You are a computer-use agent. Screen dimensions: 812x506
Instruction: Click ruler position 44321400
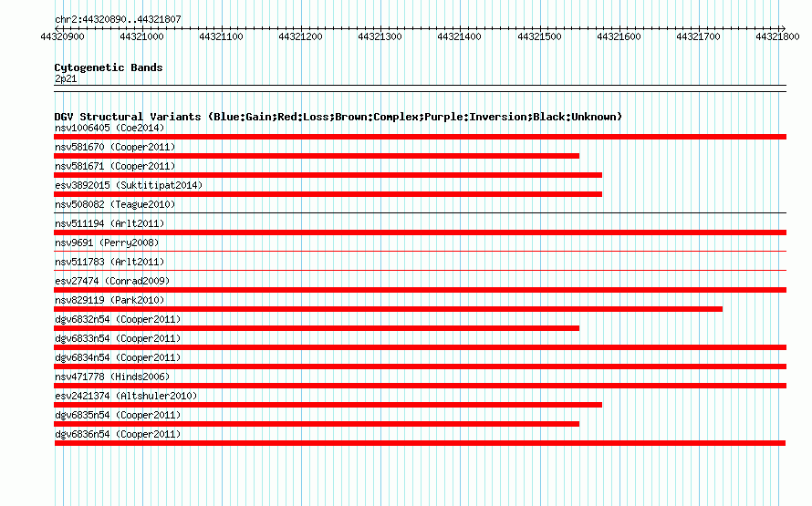click(459, 36)
